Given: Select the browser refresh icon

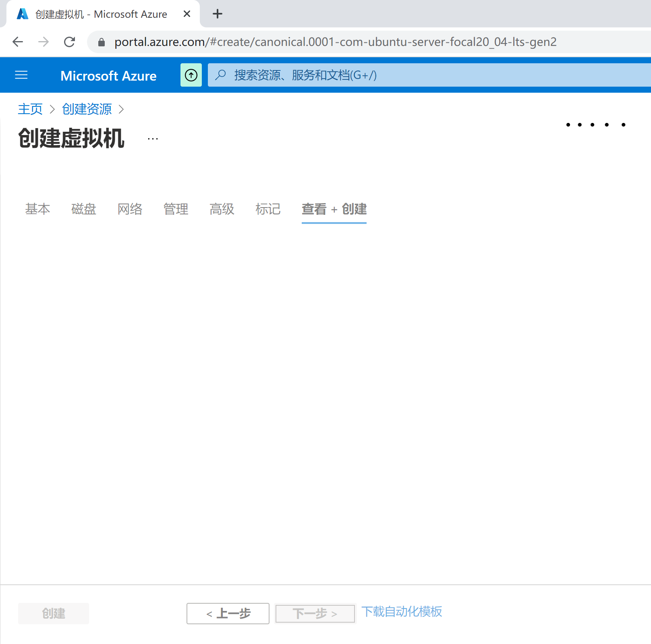Looking at the screenshot, I should click(x=70, y=42).
